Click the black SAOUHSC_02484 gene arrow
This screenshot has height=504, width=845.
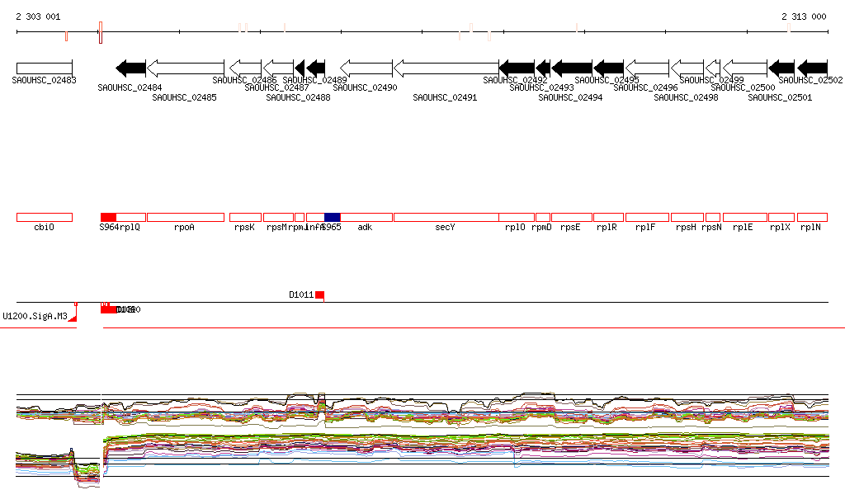pyautogui.click(x=131, y=68)
